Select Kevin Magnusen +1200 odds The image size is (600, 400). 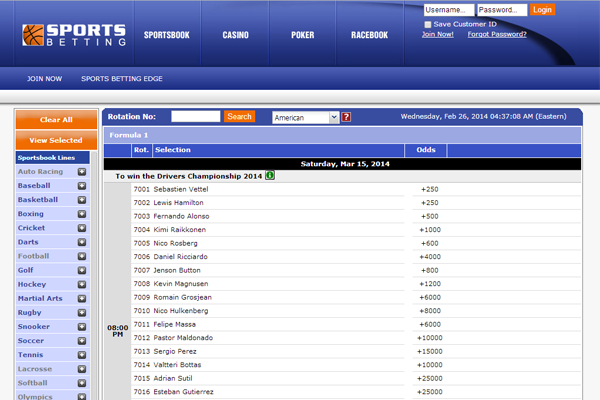430,284
